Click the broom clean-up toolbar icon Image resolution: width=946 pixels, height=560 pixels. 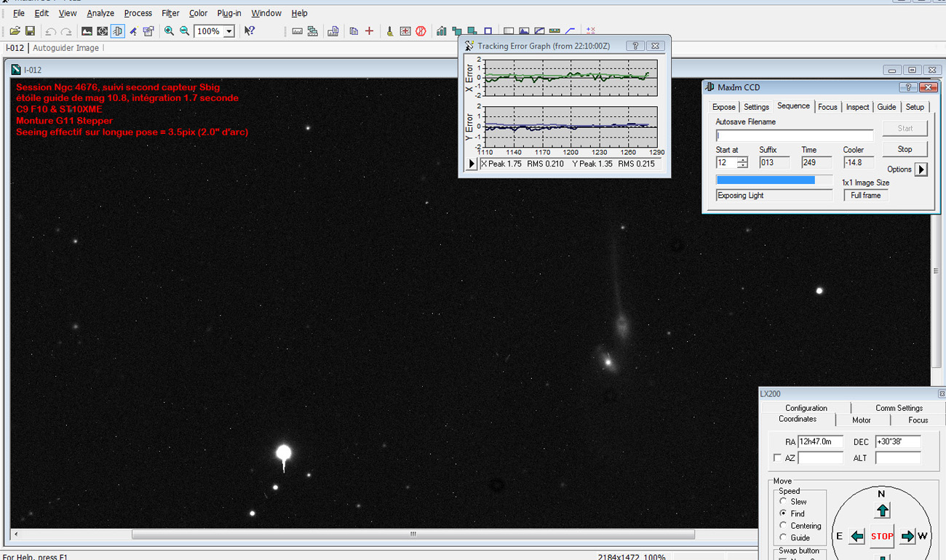(390, 31)
